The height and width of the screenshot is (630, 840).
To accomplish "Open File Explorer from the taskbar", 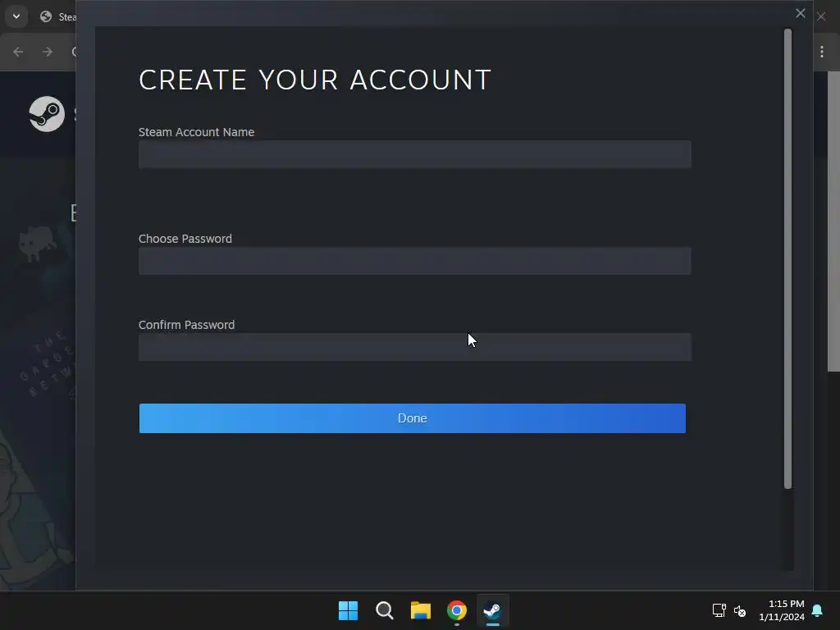I will (x=421, y=610).
